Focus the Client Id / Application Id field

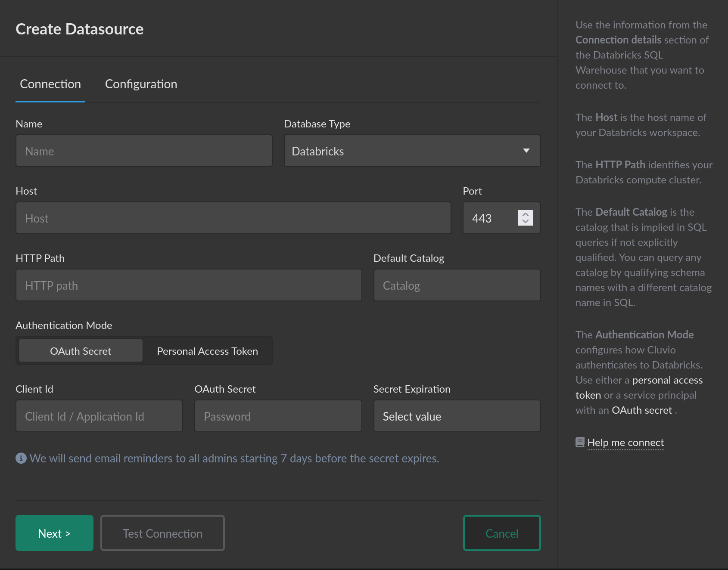click(x=99, y=416)
